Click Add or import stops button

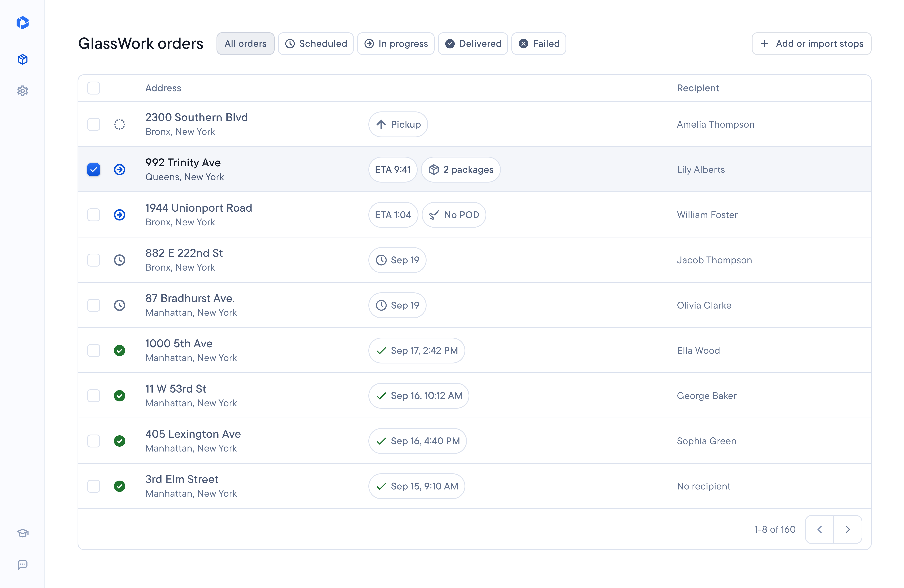point(811,44)
